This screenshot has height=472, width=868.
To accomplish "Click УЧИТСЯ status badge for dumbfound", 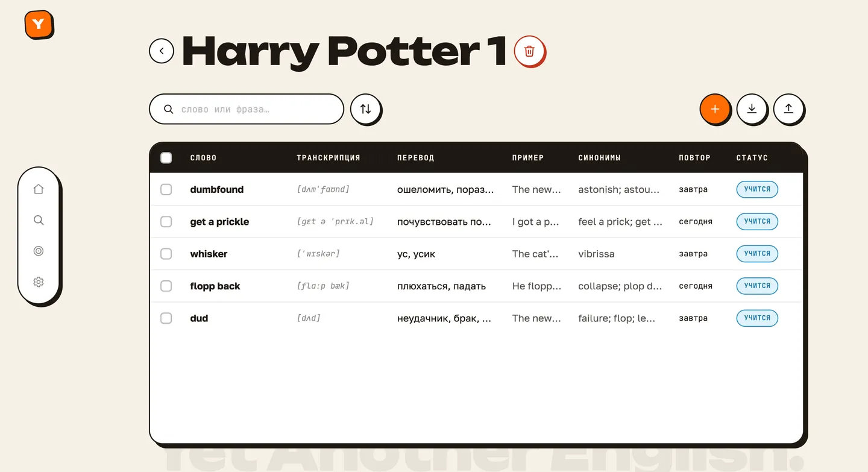I will pos(757,189).
